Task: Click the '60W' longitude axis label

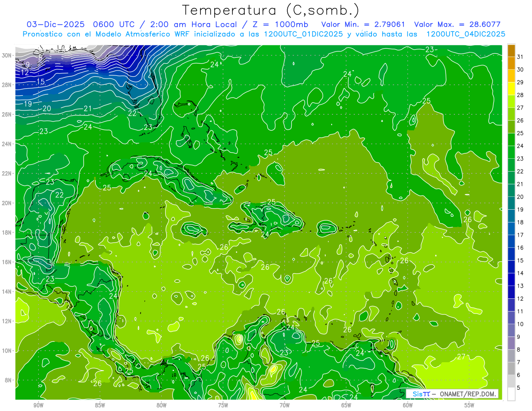Action: coord(408,405)
